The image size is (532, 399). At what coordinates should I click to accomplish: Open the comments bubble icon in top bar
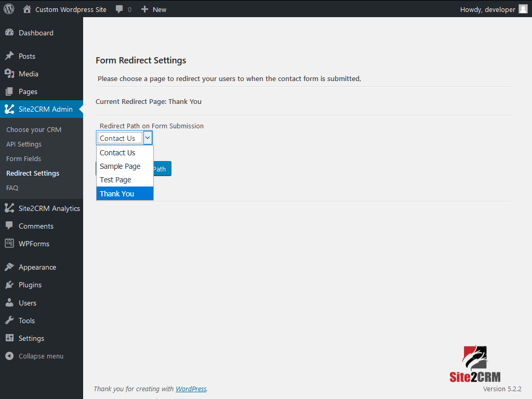point(119,9)
